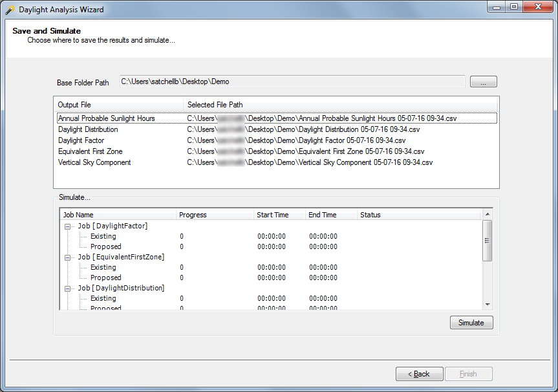
Task: Sort by the Output File column header
Action: pos(118,105)
